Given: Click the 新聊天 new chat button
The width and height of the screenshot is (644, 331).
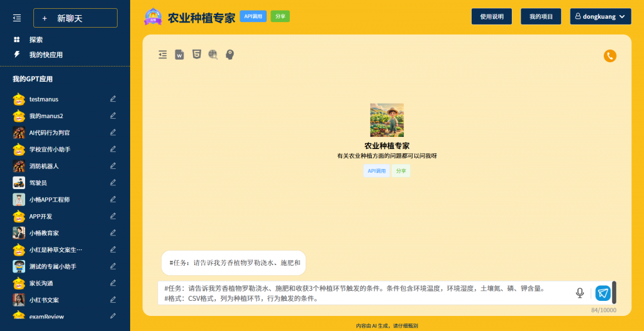Looking at the screenshot, I should [x=75, y=18].
